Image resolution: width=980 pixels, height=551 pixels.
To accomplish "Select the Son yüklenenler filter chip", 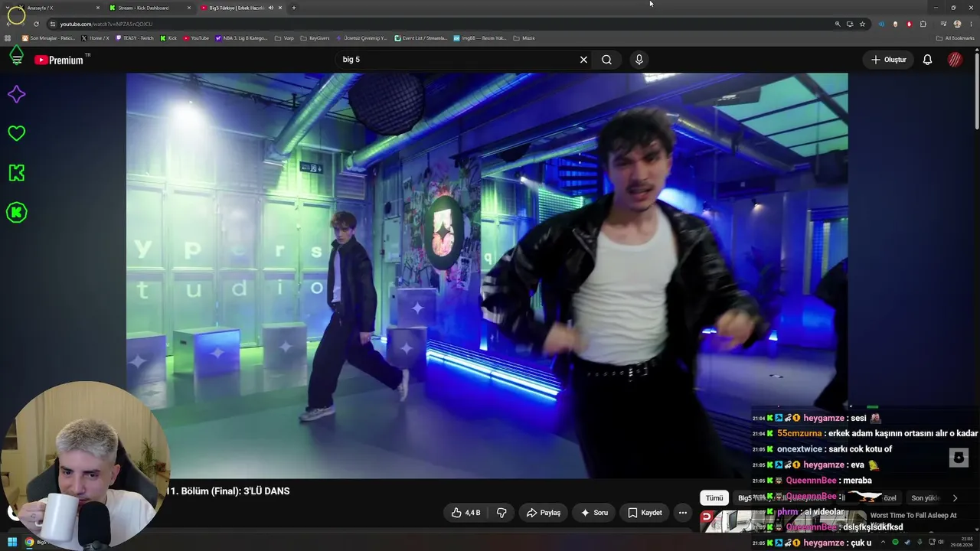I will 925,498.
